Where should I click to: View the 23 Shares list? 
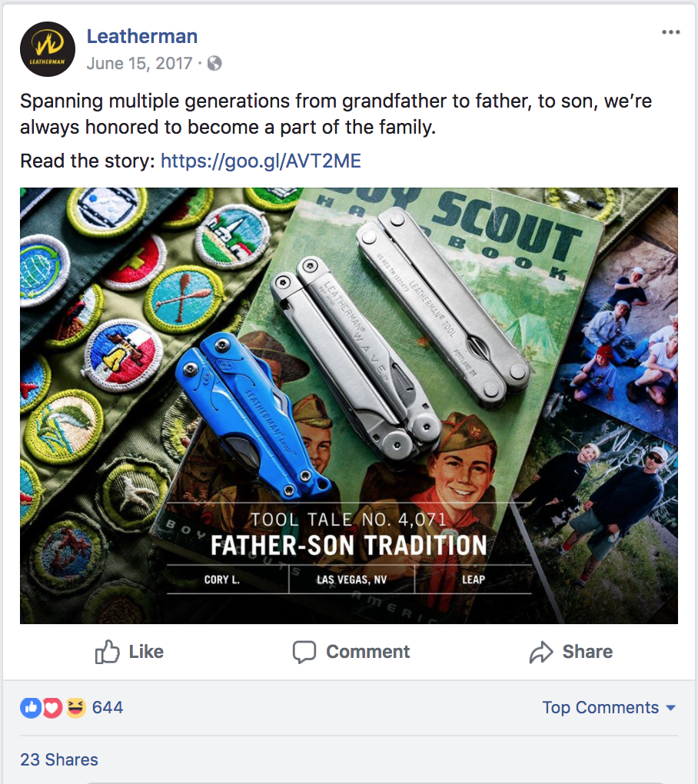pos(59,759)
